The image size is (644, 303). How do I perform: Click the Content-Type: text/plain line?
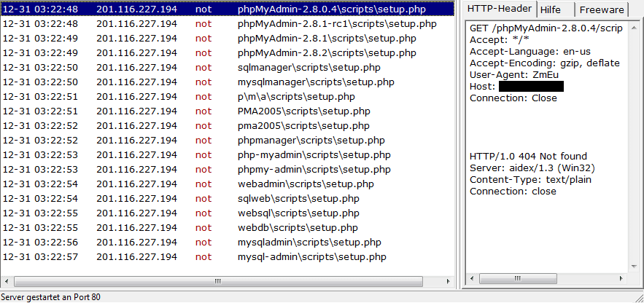pos(531,180)
